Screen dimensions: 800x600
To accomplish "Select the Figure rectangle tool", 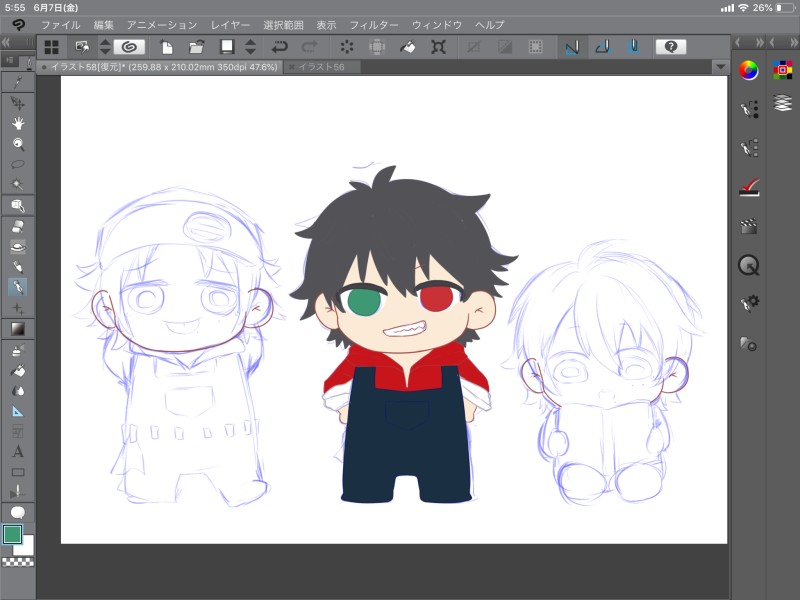I will (18, 472).
